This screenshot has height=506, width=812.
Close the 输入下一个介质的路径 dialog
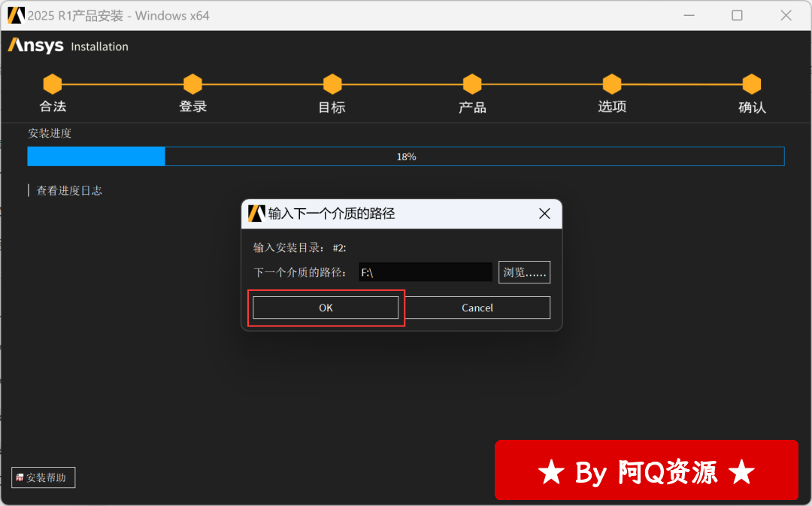tap(544, 214)
